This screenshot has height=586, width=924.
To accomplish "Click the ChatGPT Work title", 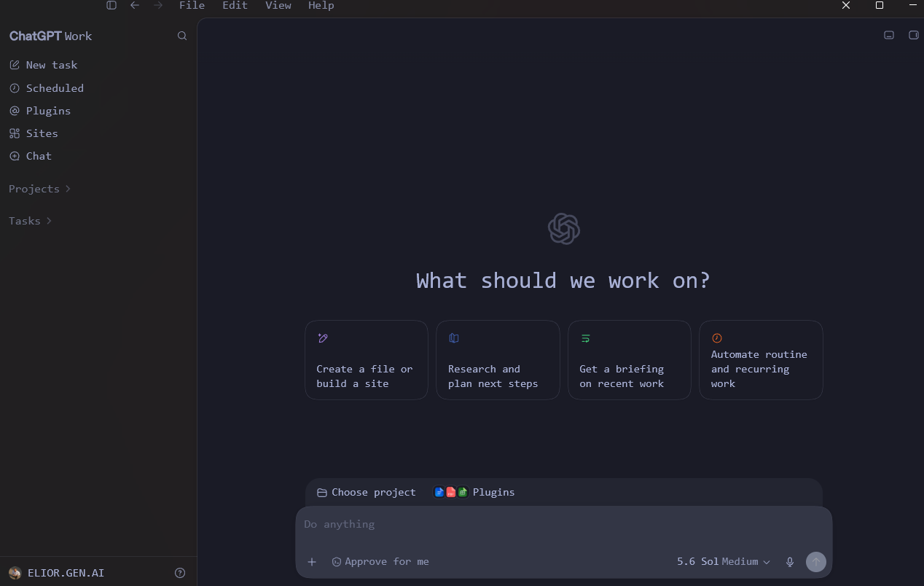I will tap(50, 36).
